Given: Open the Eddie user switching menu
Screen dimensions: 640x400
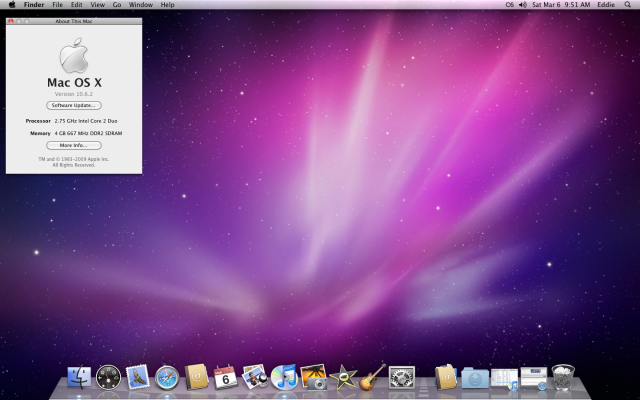Looking at the screenshot, I should click(606, 4).
